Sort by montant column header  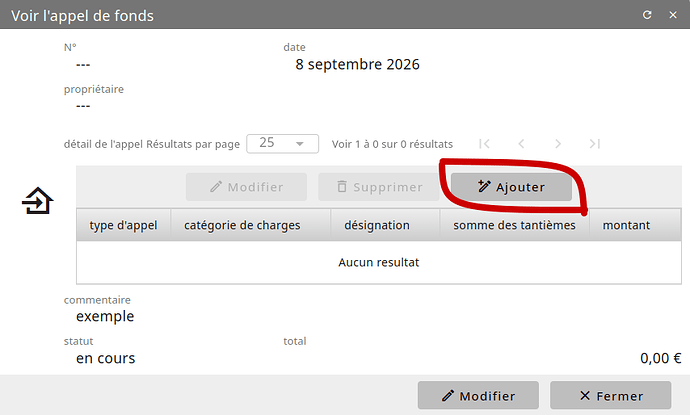[635, 225]
